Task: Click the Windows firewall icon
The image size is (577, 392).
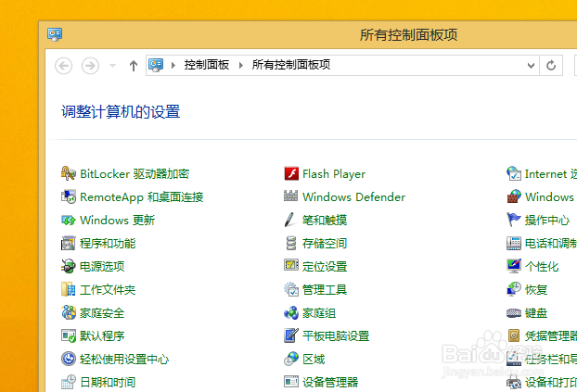Action: pos(514,196)
